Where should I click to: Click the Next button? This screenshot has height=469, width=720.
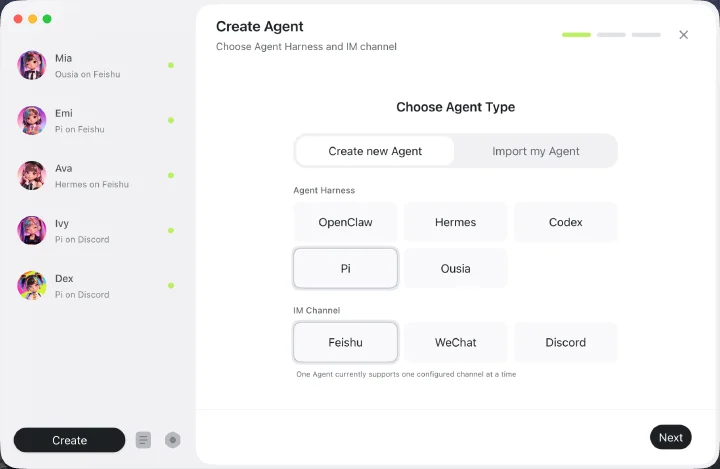pos(670,437)
